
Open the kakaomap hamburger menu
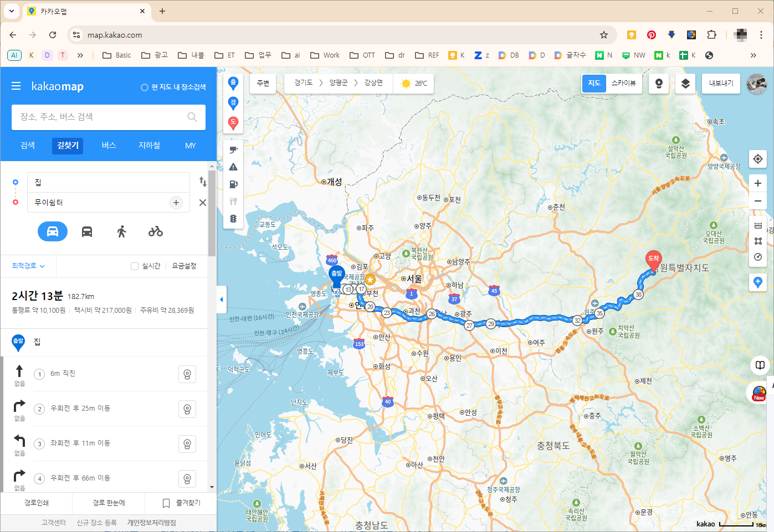pyautogui.click(x=16, y=86)
